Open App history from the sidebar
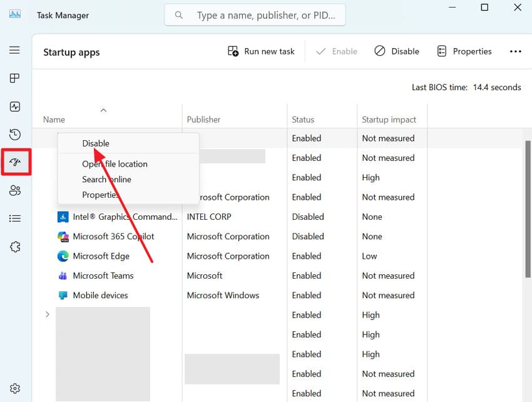 pyautogui.click(x=15, y=134)
